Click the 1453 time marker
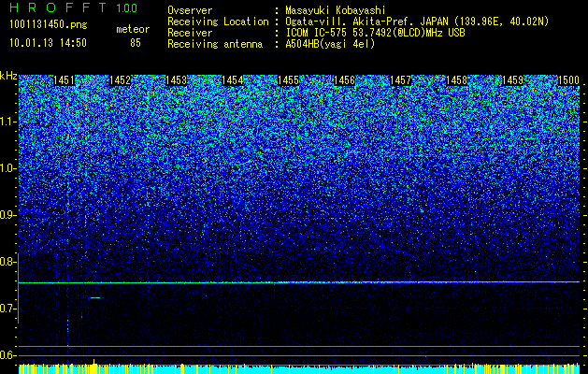This screenshot has width=588, height=374. (x=177, y=80)
